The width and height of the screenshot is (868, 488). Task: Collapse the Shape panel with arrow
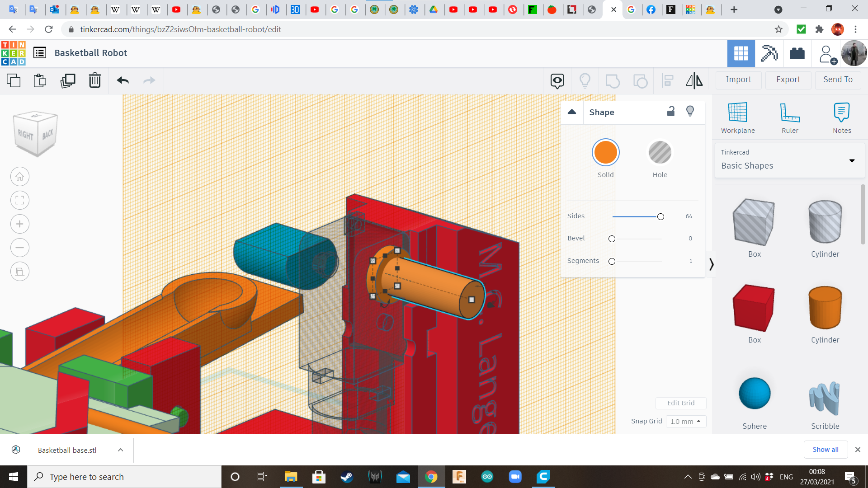coord(572,112)
